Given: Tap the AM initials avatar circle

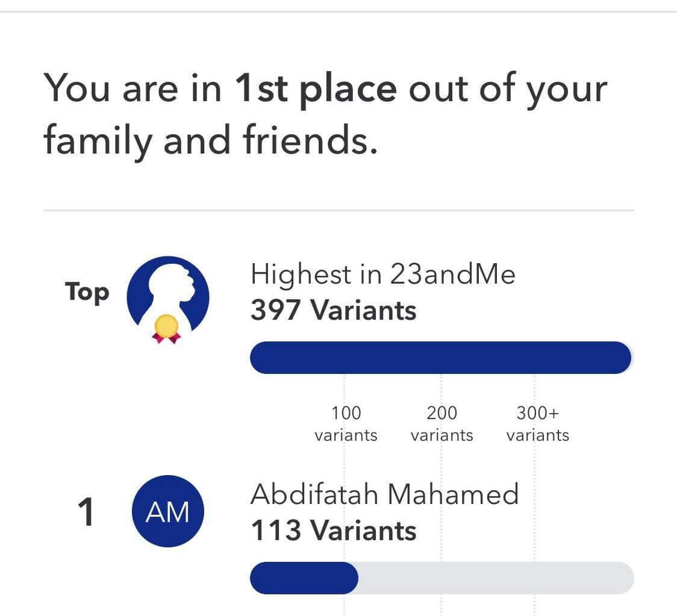Looking at the screenshot, I should [x=167, y=511].
